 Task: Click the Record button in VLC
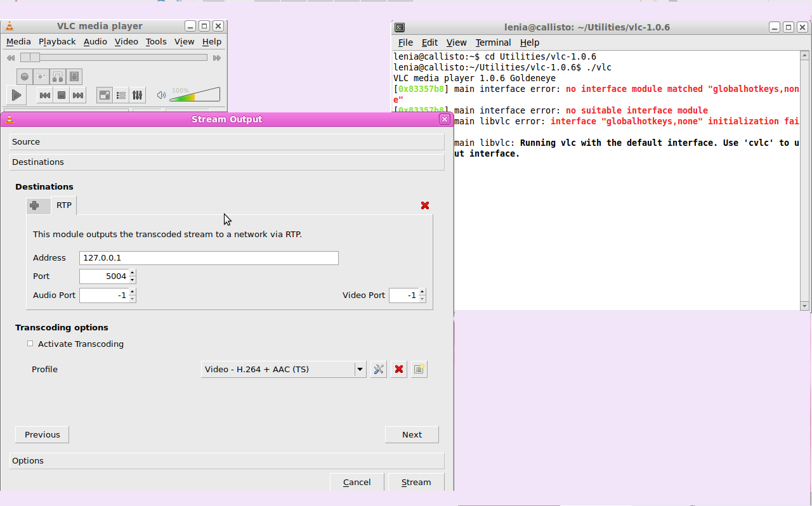[25, 77]
